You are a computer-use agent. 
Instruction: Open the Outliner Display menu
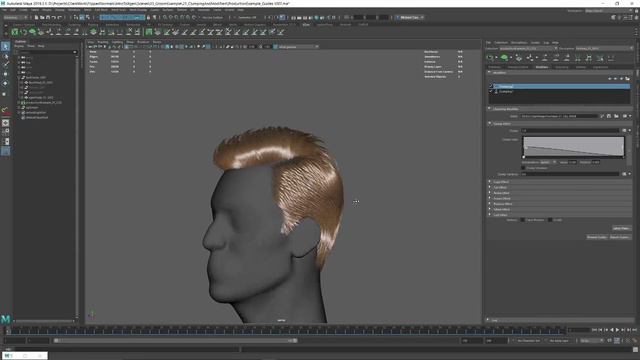click(x=19, y=46)
